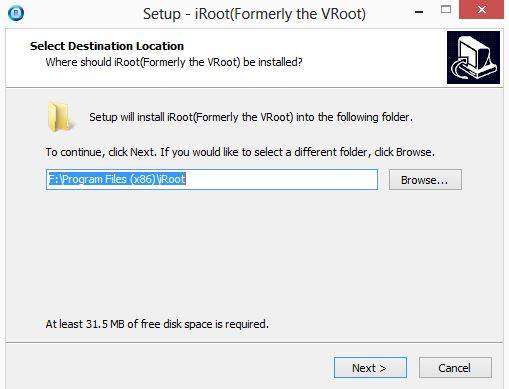Click the "Setup - iRoot(Formerly the VRoot)" title text
Image resolution: width=509 pixels, height=389 pixels.
click(x=254, y=14)
